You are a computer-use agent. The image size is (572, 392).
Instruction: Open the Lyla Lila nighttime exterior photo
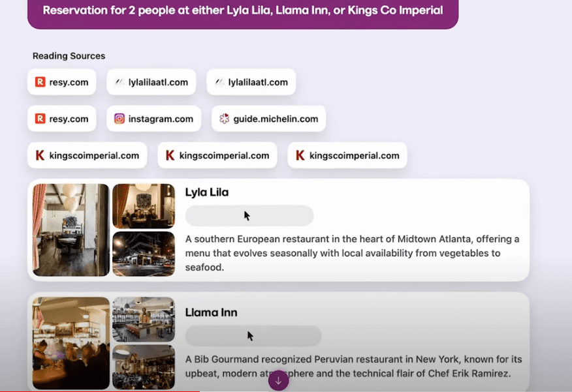[x=144, y=254]
